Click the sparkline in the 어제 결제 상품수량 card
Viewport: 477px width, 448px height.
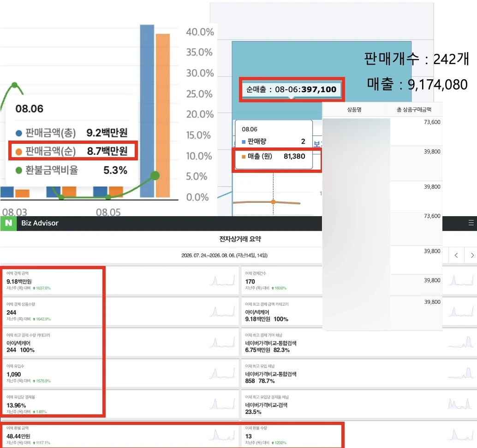pos(222,311)
